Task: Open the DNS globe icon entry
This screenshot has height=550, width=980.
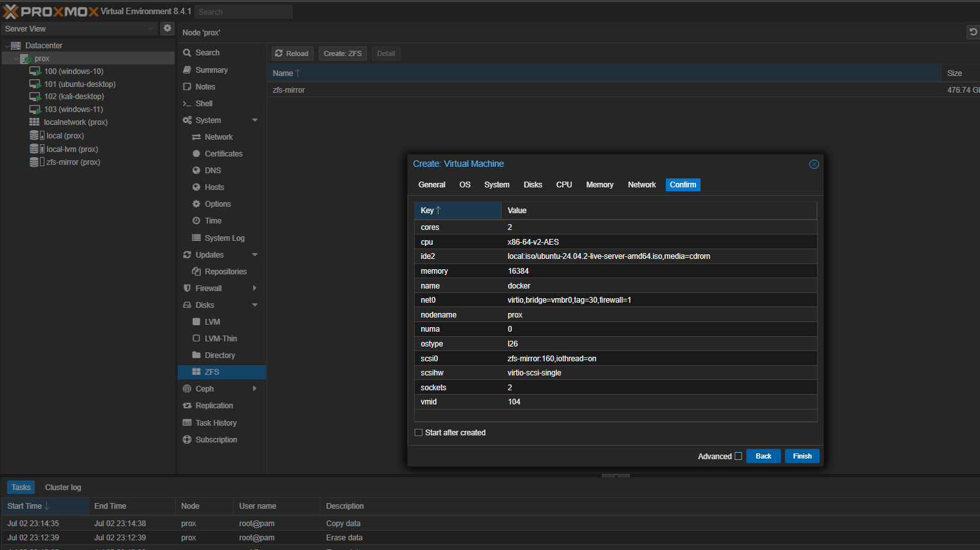Action: tap(196, 171)
